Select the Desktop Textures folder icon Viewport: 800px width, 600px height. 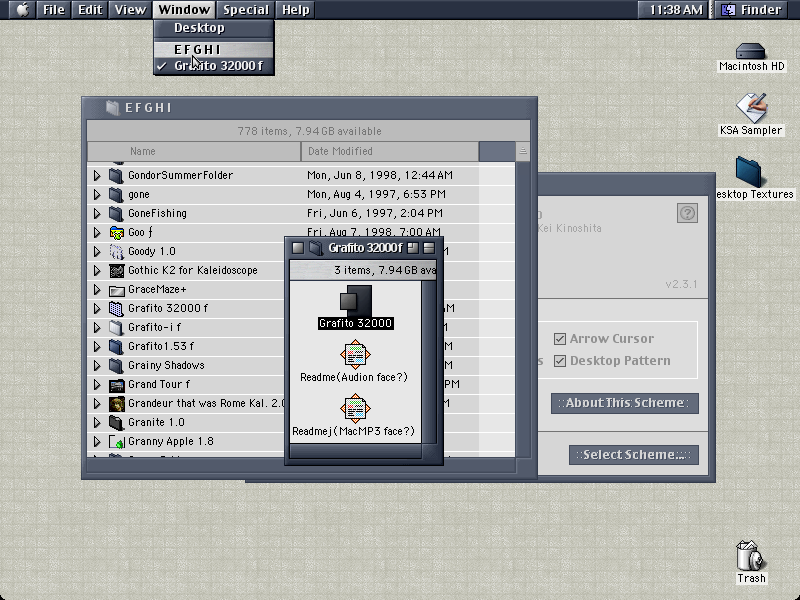tap(748, 172)
